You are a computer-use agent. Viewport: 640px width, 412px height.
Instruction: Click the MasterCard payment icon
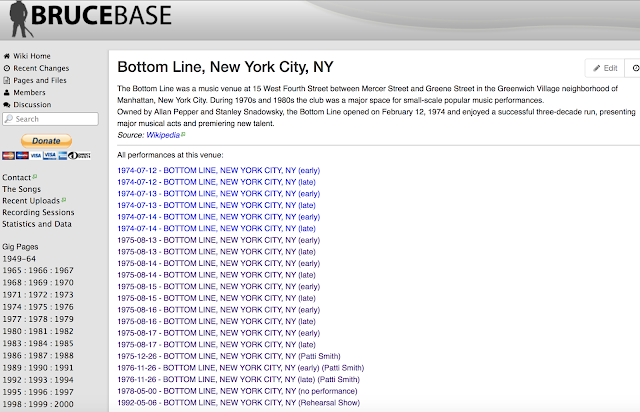pos(8,156)
